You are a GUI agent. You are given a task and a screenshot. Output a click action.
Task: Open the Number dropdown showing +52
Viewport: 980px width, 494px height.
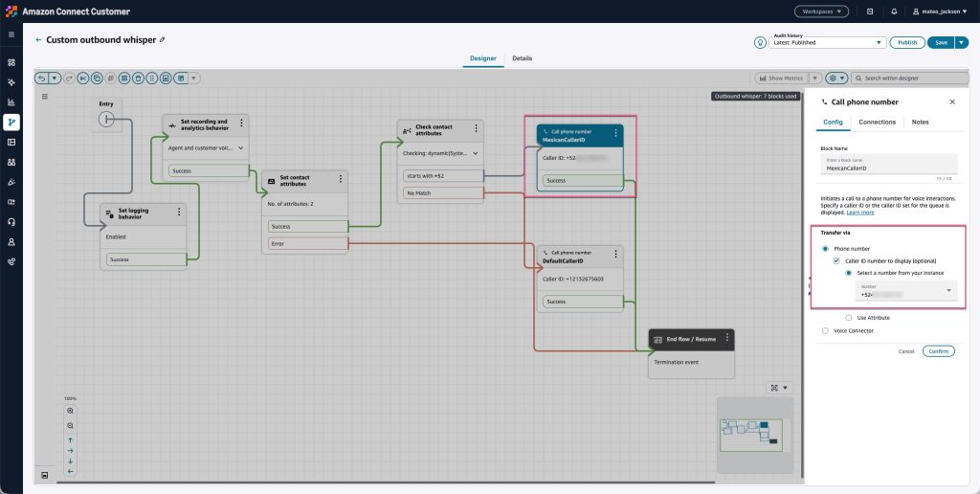(905, 290)
